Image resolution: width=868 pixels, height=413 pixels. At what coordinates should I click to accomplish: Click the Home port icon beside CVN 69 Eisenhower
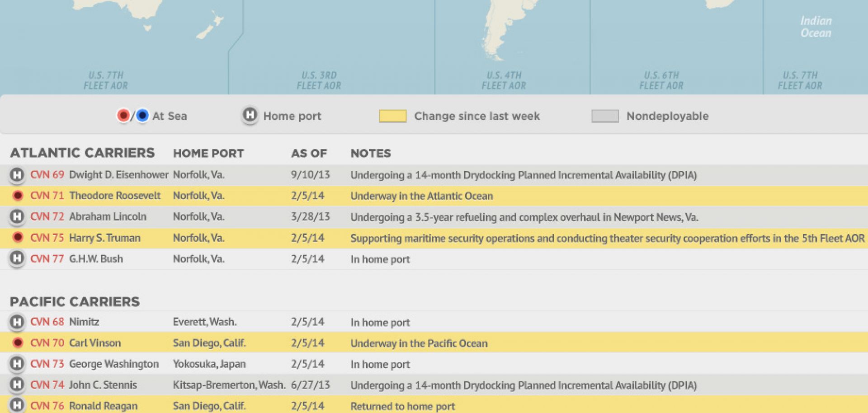tap(17, 174)
